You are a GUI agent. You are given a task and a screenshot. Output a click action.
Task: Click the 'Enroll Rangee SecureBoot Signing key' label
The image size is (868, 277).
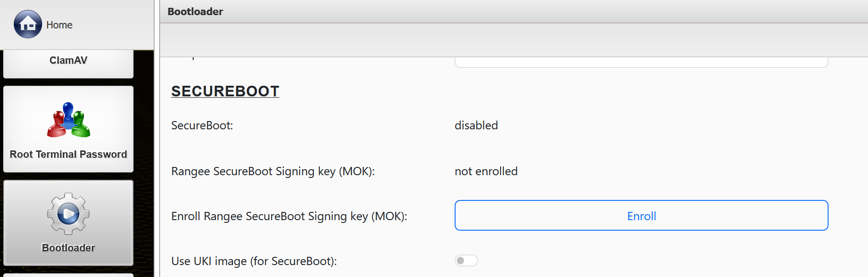coord(289,216)
